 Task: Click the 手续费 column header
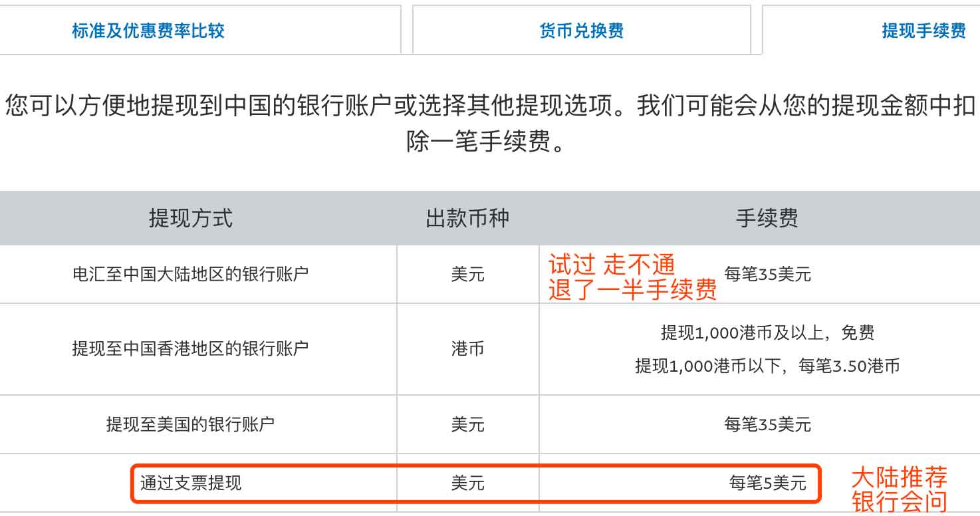(x=767, y=218)
